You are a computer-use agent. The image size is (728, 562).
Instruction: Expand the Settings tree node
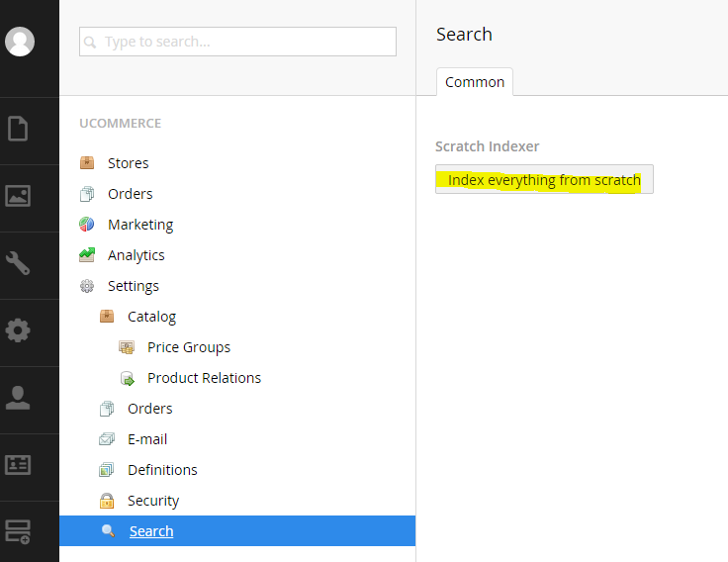coord(134,286)
